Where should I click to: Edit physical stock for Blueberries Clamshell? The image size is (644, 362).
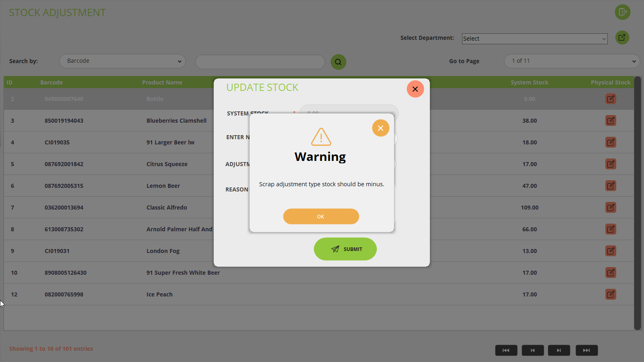click(x=611, y=121)
